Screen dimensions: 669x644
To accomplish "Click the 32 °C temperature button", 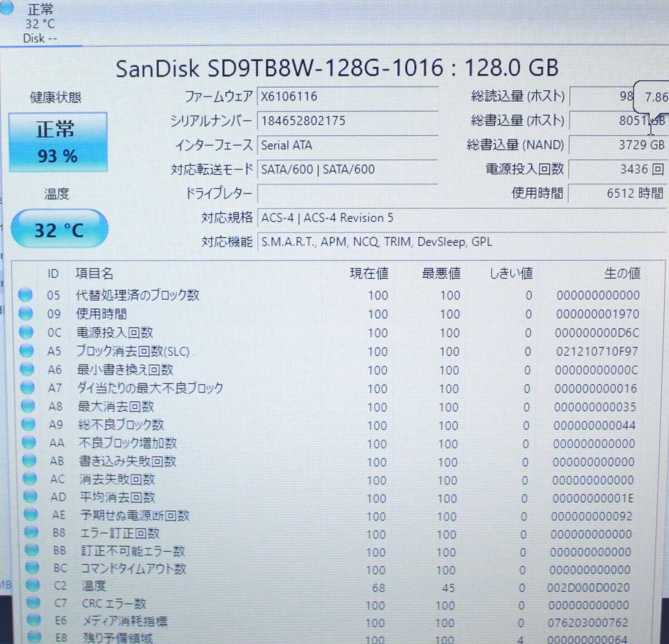I will [x=59, y=229].
